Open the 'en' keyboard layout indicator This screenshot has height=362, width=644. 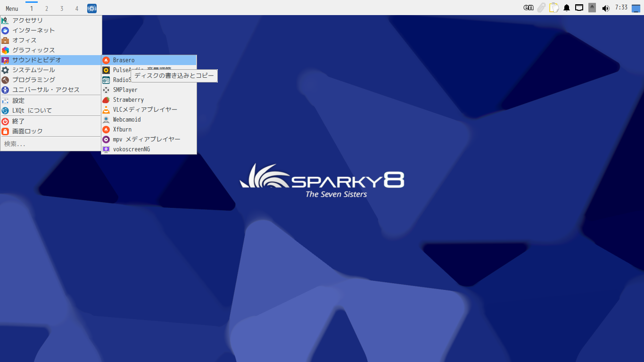528,8
